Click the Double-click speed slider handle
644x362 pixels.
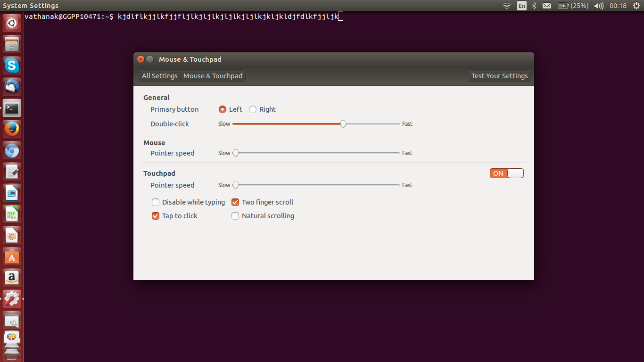click(x=343, y=124)
